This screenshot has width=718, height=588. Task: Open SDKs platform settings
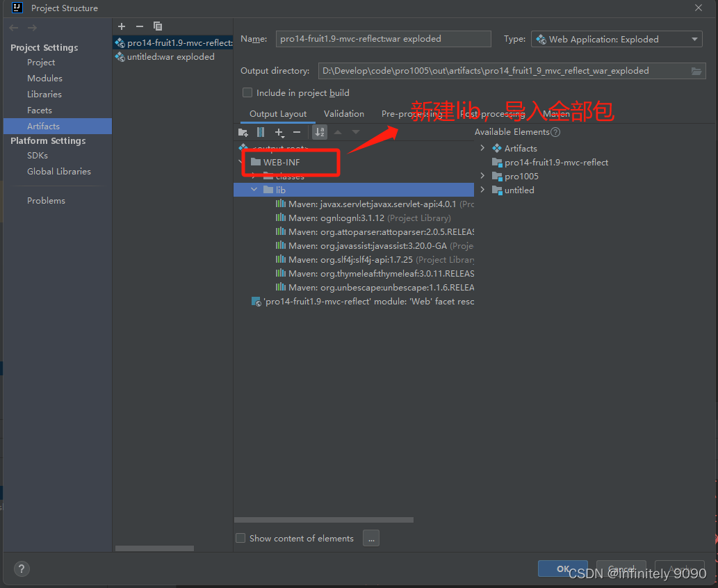pyautogui.click(x=37, y=155)
